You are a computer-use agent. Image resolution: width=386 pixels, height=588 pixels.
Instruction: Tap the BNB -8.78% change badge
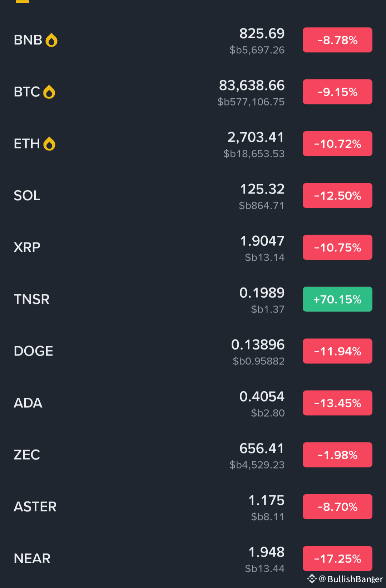(337, 40)
